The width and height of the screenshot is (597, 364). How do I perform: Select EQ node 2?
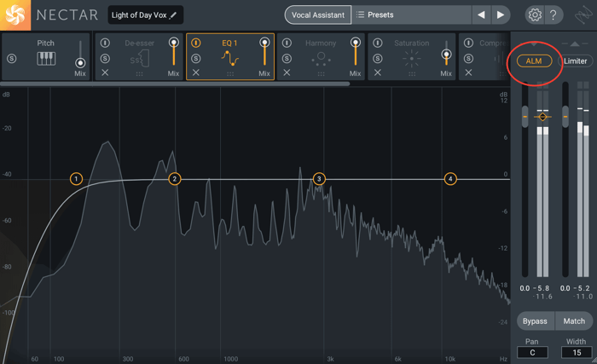[x=174, y=178]
